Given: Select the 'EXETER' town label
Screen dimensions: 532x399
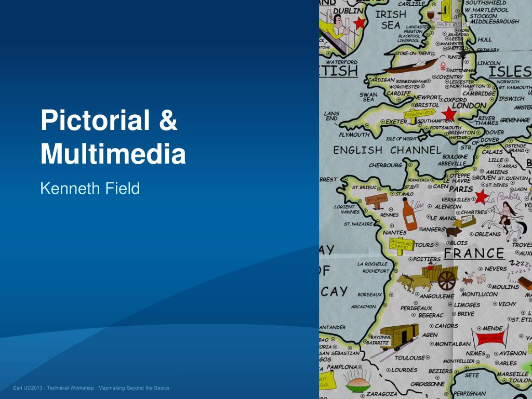Looking at the screenshot, I should tap(396, 122).
